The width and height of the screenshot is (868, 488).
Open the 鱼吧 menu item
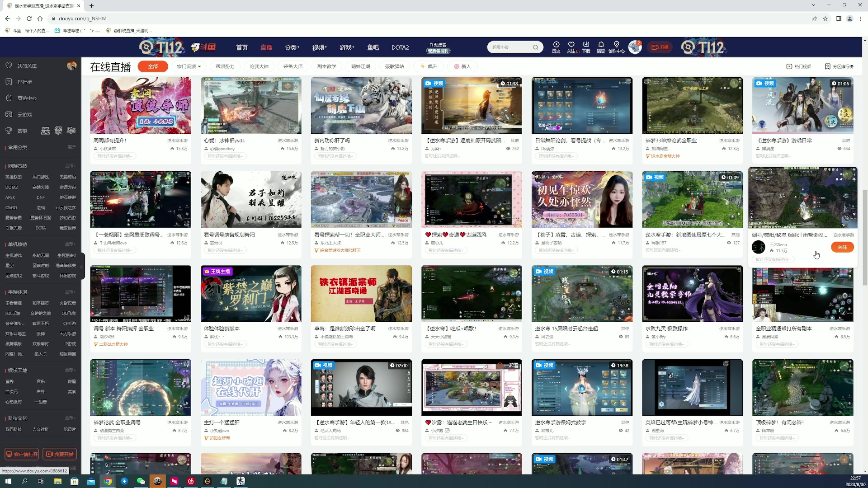coord(373,47)
